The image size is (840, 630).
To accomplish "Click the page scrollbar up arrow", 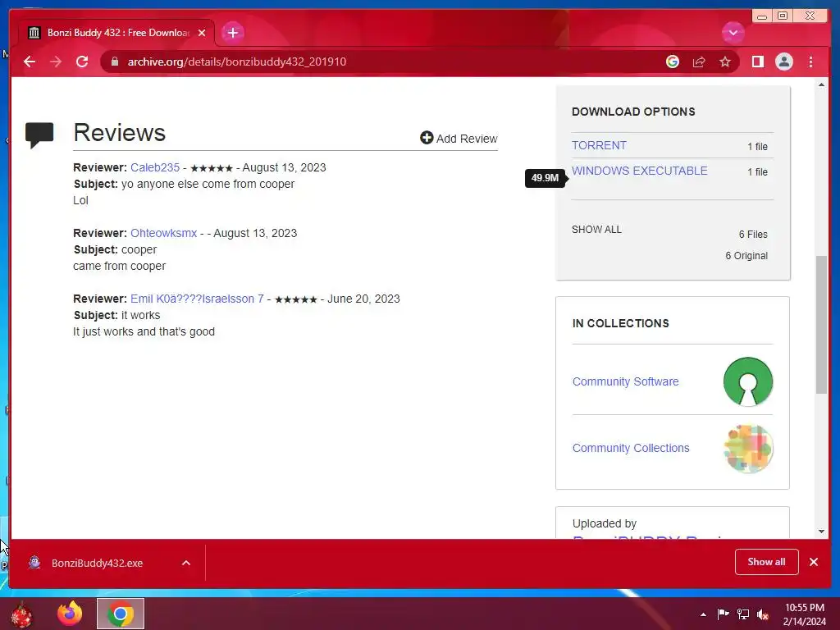I will tap(822, 84).
